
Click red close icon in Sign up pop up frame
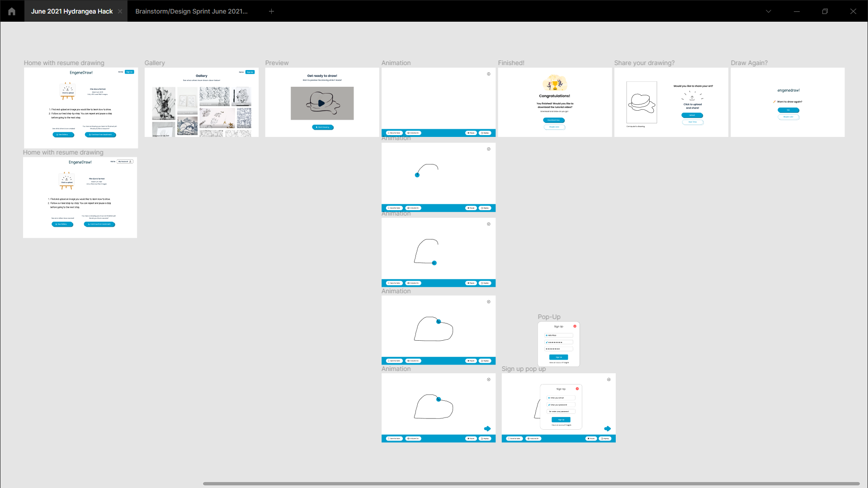point(577,389)
